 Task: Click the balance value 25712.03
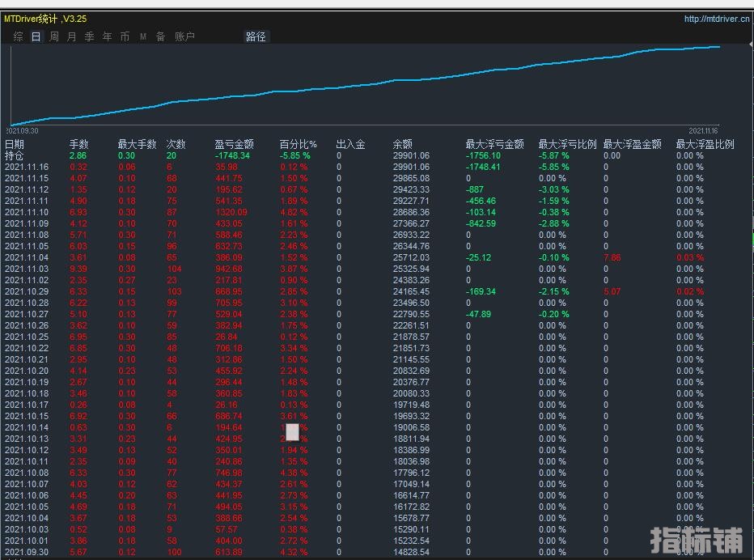411,257
